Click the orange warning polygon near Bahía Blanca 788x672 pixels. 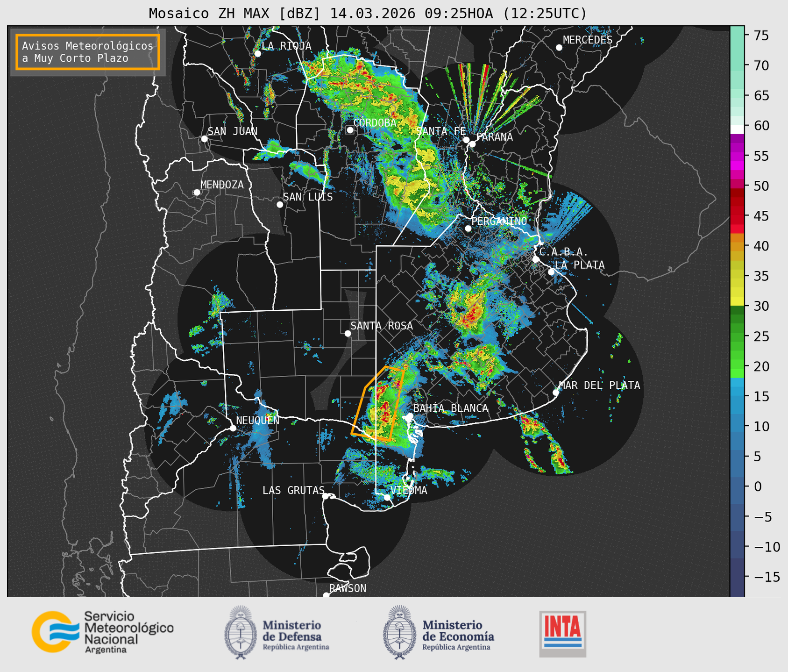378,403
